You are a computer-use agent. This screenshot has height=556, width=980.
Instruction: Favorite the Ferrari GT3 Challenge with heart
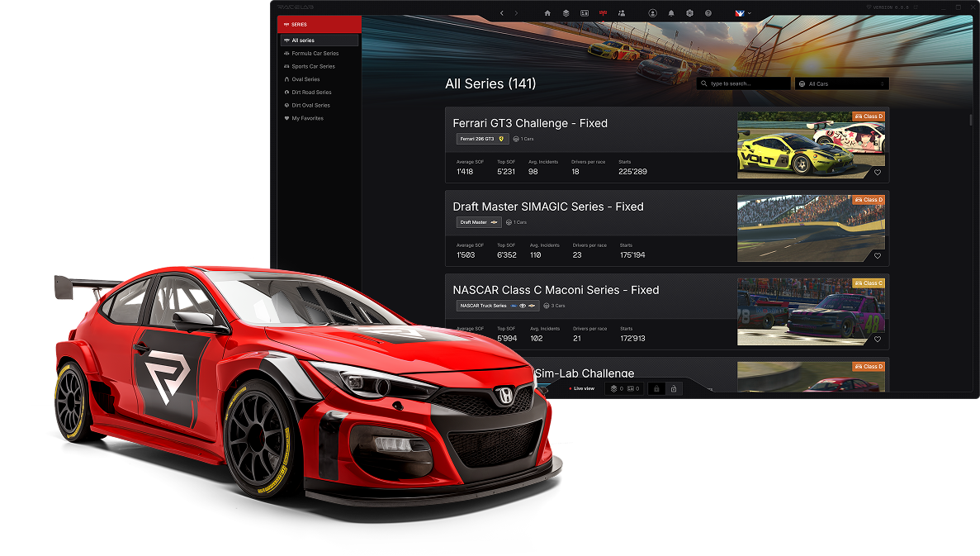878,173
